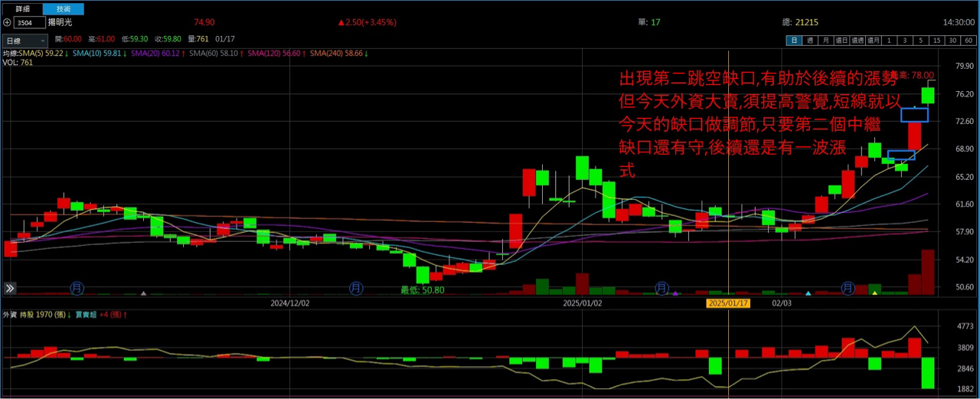Select the 還週 adjusted weekly button

856,40
